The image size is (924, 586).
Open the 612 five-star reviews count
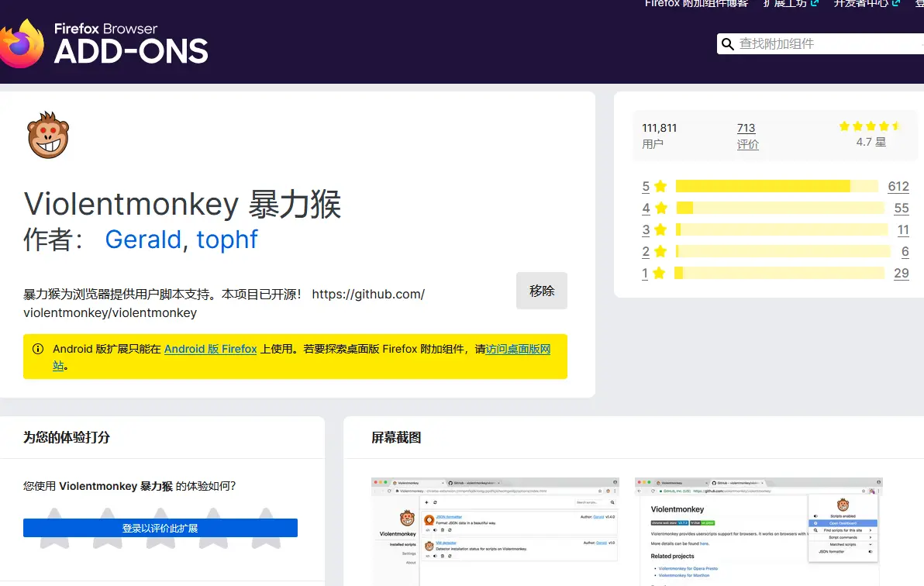(x=898, y=186)
